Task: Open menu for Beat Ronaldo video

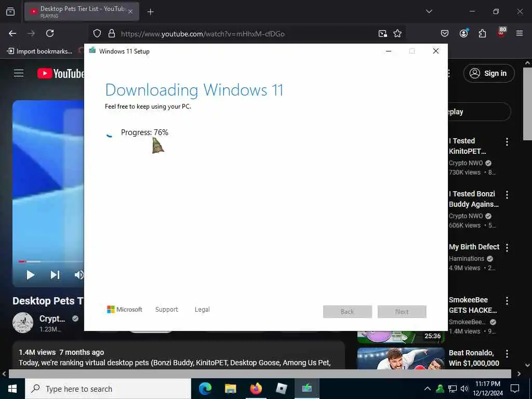Action: pyautogui.click(x=507, y=354)
